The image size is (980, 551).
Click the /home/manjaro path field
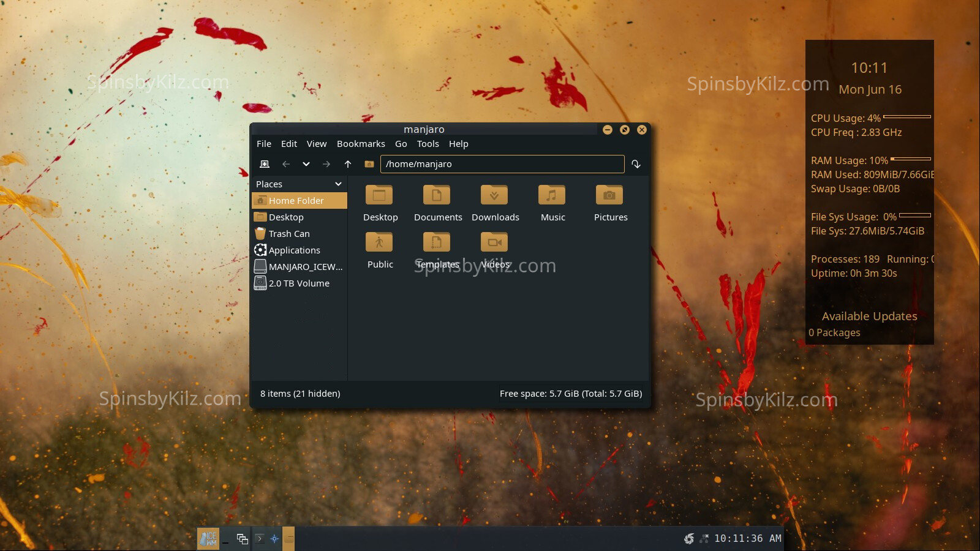(502, 164)
